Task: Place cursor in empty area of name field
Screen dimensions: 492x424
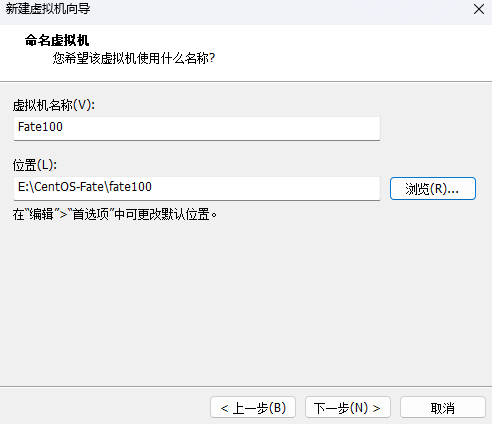Action: [x=220, y=128]
